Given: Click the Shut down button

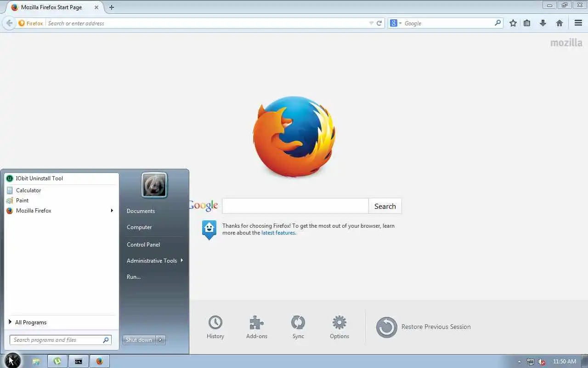Looking at the screenshot, I should pos(139,340).
